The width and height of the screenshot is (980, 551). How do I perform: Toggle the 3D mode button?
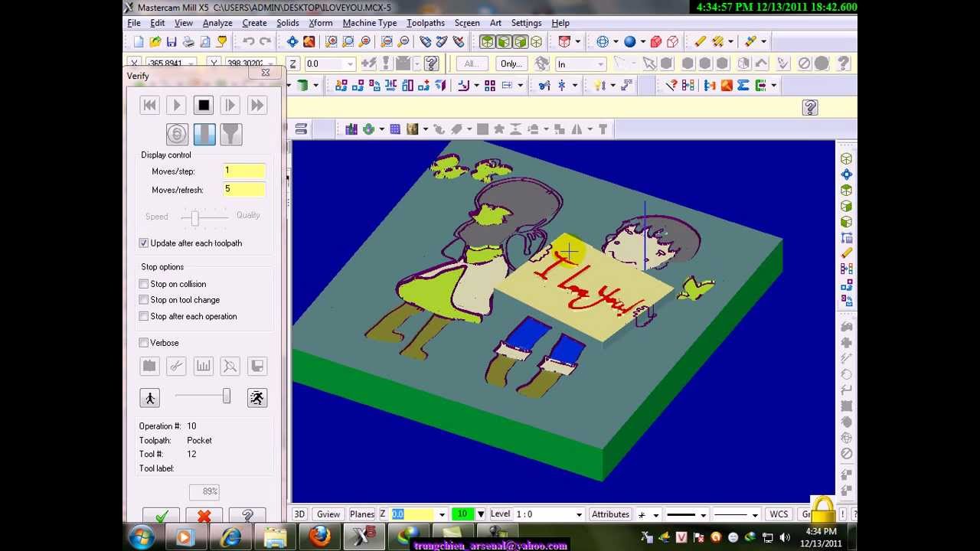point(299,514)
